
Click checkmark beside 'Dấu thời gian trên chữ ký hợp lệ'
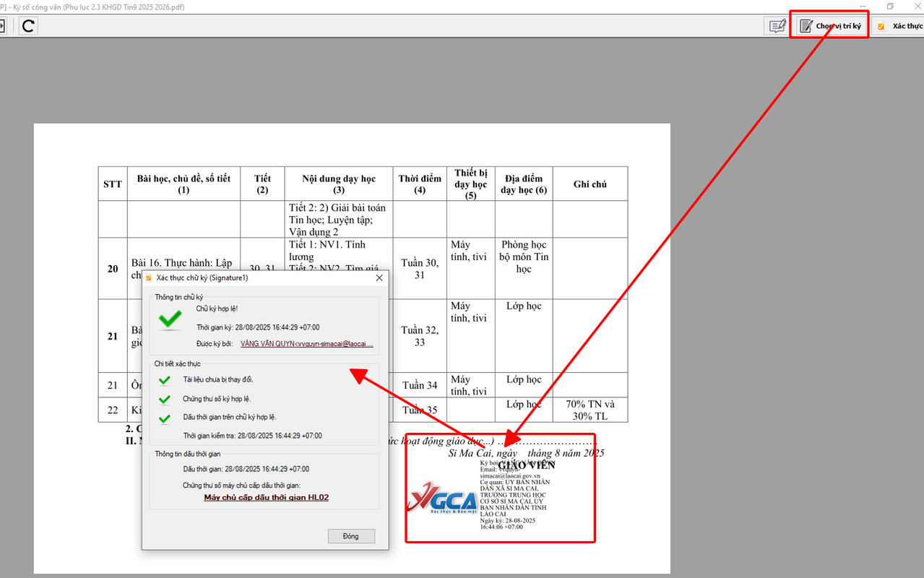click(165, 418)
